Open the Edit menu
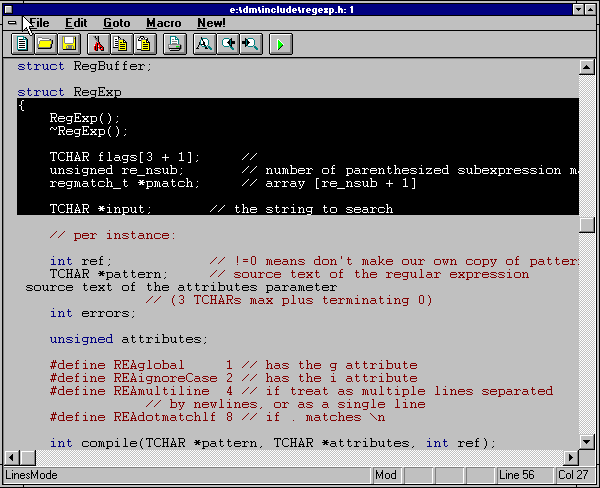Image resolution: width=600 pixels, height=488 pixels. [x=76, y=23]
